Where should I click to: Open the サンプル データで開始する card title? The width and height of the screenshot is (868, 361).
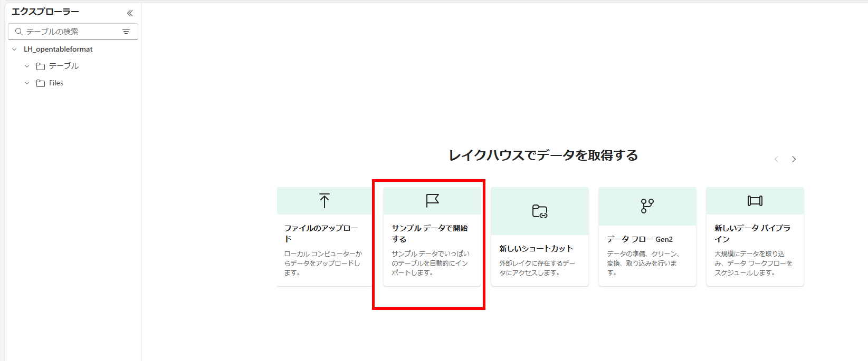pos(430,233)
